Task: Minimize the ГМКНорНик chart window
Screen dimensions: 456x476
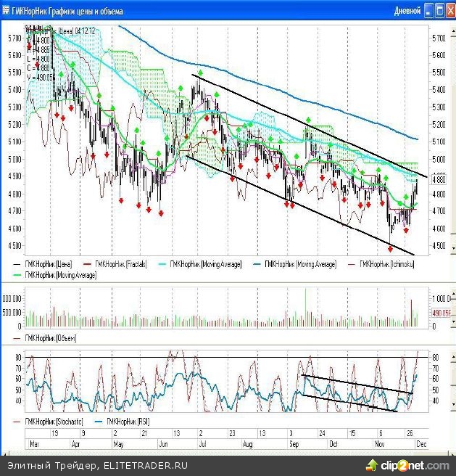Action: [x=429, y=11]
